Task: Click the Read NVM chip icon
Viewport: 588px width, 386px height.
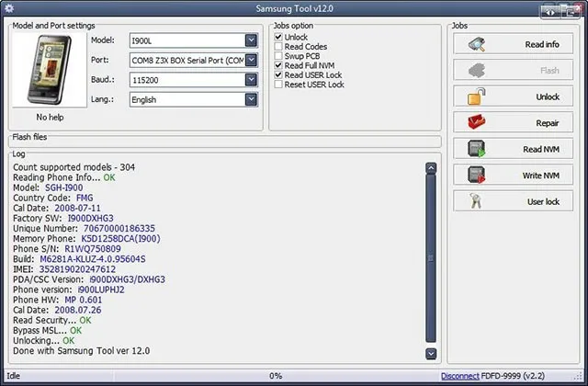Action: click(x=477, y=149)
